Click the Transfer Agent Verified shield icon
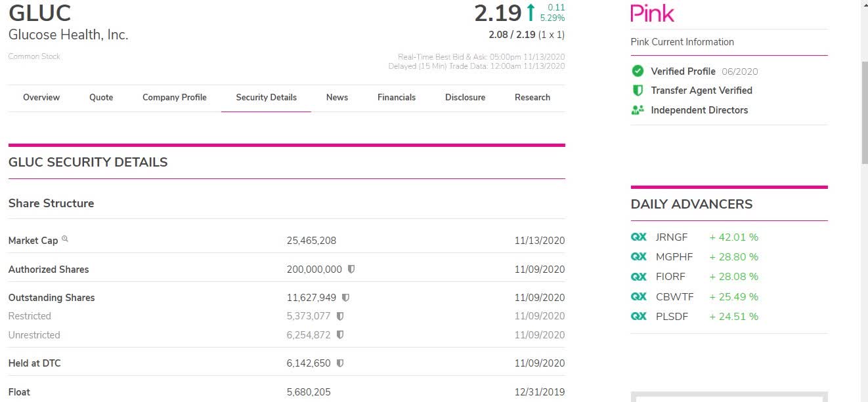Image resolution: width=868 pixels, height=402 pixels. (x=637, y=90)
